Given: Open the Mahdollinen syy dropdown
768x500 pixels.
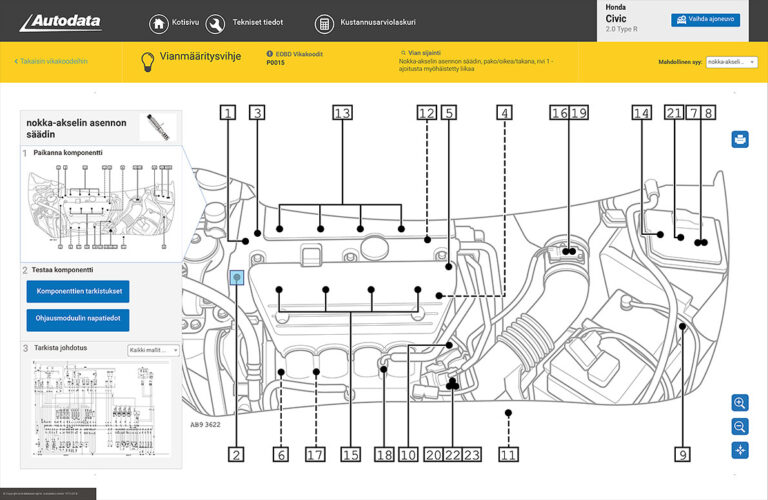Looking at the screenshot, I should tap(732, 62).
